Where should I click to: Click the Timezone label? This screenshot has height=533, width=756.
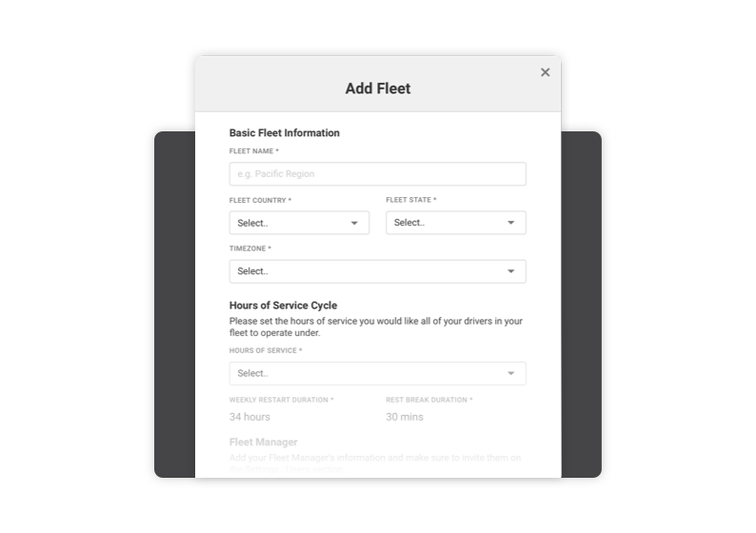249,248
